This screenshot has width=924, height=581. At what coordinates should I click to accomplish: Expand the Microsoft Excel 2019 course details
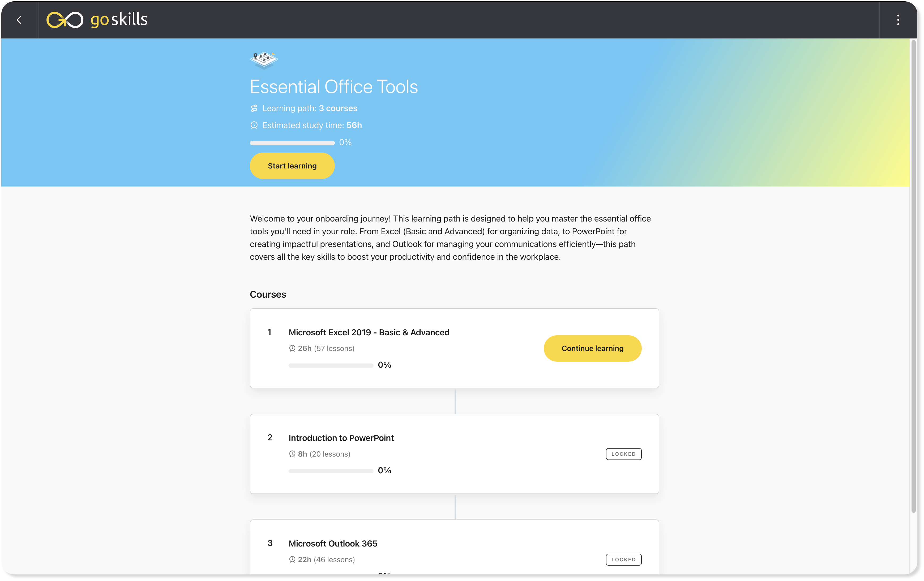(x=369, y=332)
